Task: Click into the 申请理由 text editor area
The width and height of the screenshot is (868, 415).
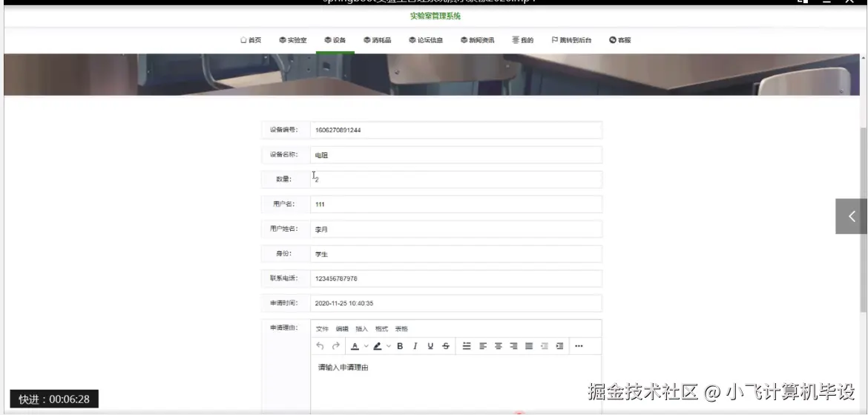Action: coord(456,385)
